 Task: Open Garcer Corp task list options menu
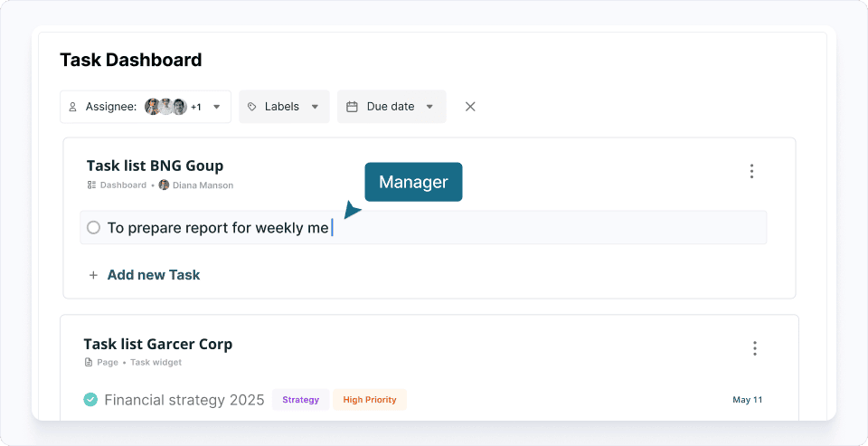[x=755, y=348]
